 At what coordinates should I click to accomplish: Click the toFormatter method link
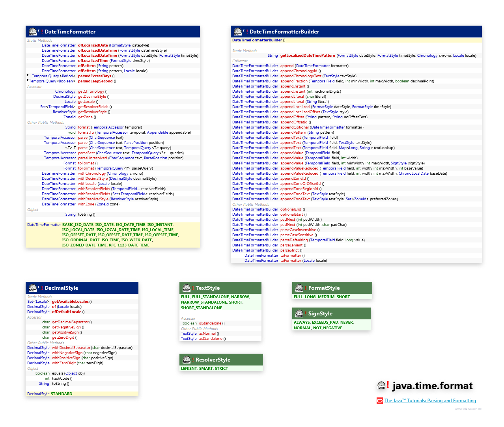291,255
